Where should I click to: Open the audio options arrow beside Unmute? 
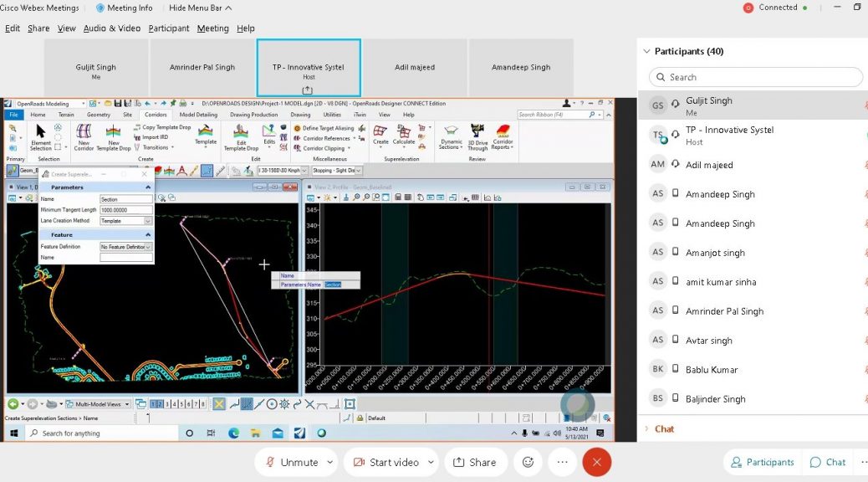click(x=330, y=462)
